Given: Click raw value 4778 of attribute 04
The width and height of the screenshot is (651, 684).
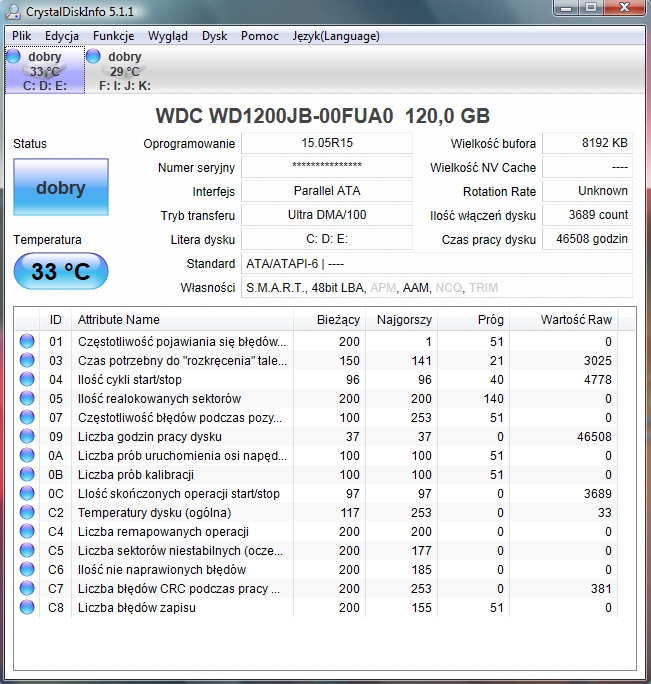Looking at the screenshot, I should click(x=598, y=379).
